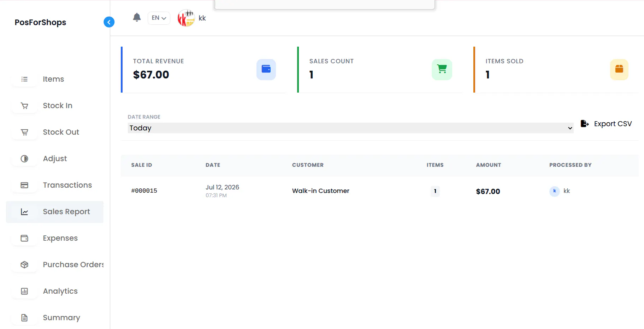This screenshot has height=329, width=644.
Task: Open the Items menu entry
Action: click(53, 79)
